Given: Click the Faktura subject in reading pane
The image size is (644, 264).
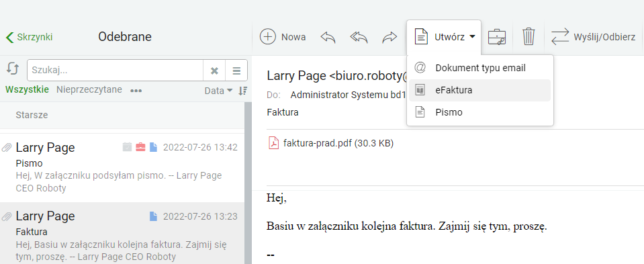Looking at the screenshot, I should 283,112.
